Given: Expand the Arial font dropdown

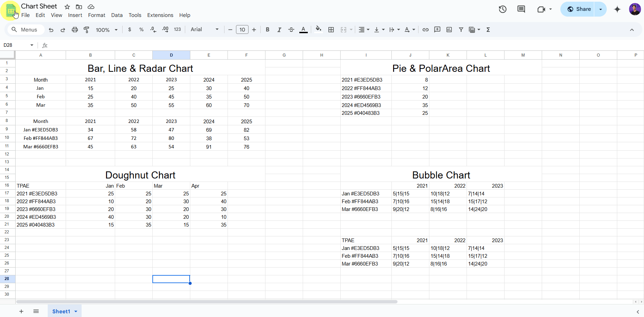Looking at the screenshot, I should point(205,30).
